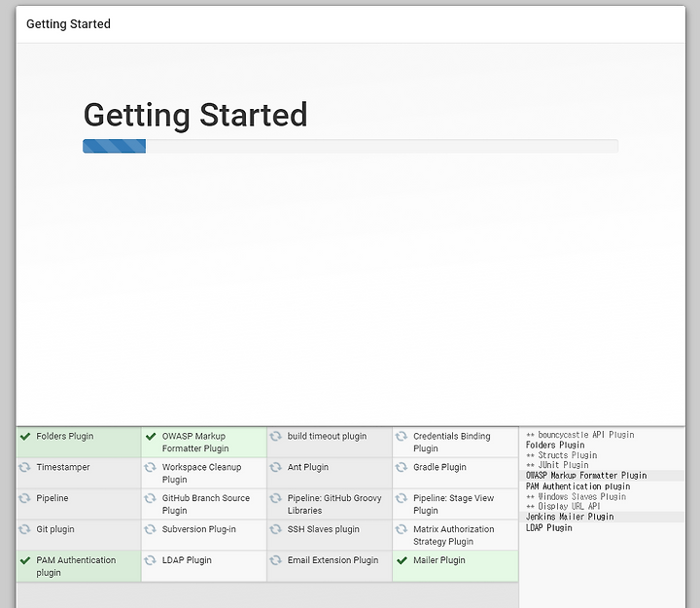Viewport: 700px width, 608px height.
Task: Click the 'PAM Authentication plugin' grid label
Action: (x=76, y=566)
